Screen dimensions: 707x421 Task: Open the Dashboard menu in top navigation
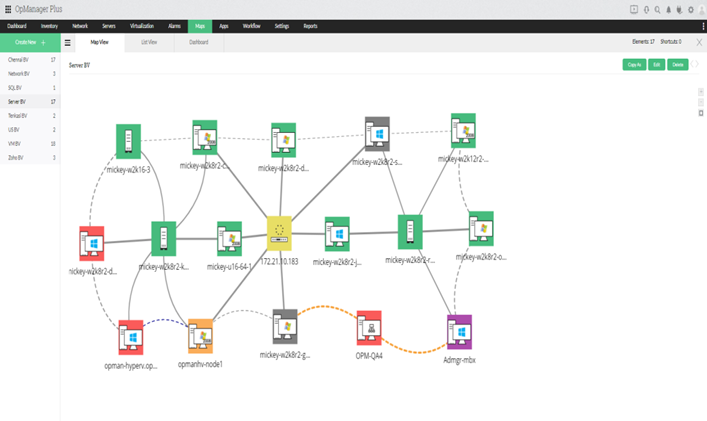pyautogui.click(x=17, y=26)
